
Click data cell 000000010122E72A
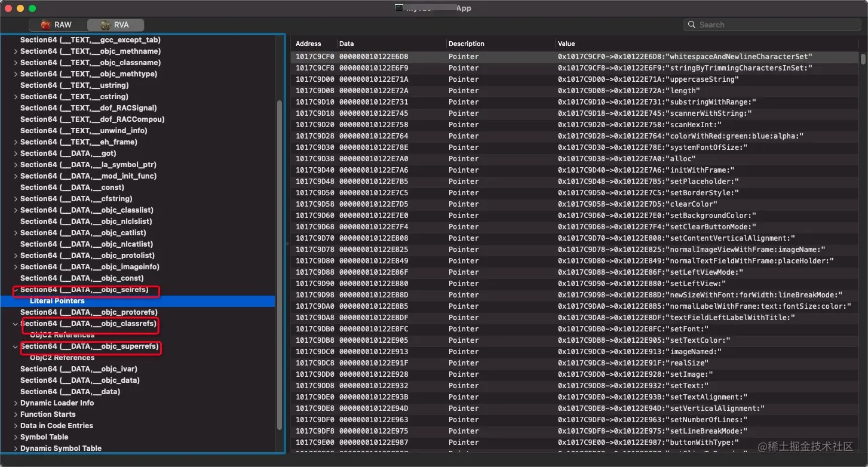(374, 91)
